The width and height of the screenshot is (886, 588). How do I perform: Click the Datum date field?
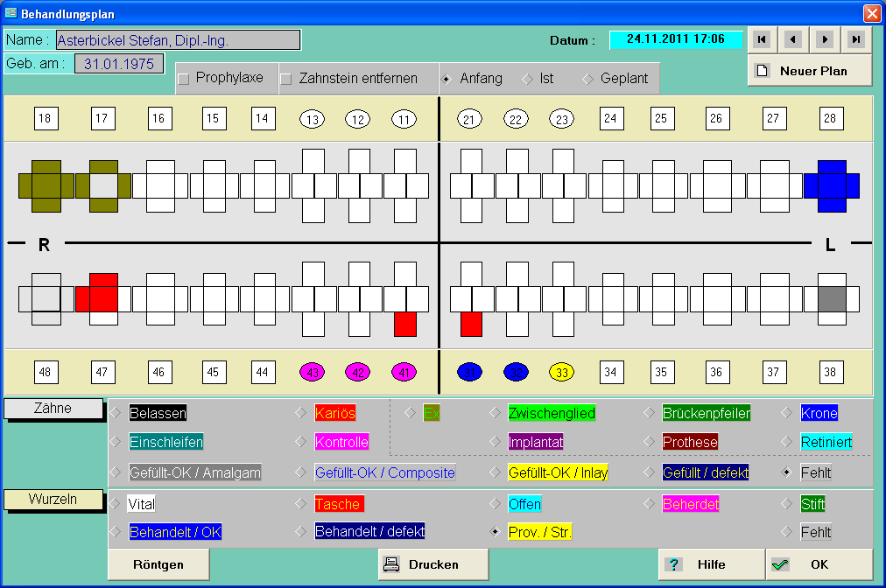click(x=675, y=39)
